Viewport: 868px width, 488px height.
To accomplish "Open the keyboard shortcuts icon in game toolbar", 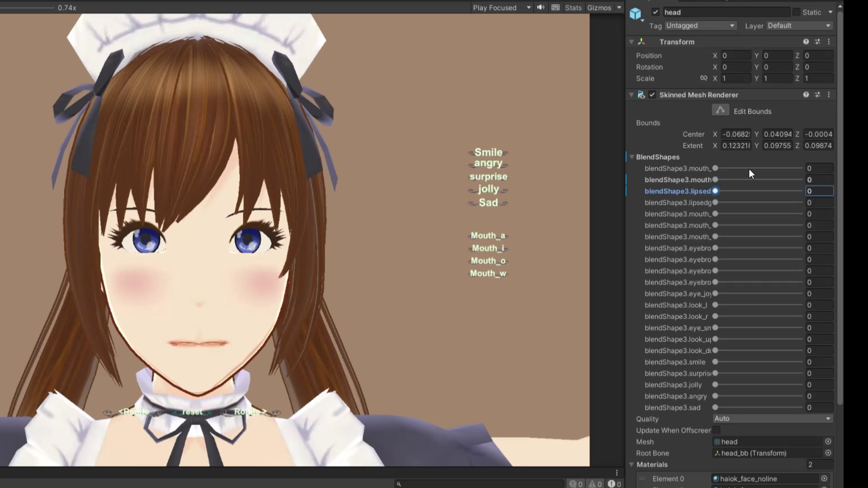I will tap(556, 8).
